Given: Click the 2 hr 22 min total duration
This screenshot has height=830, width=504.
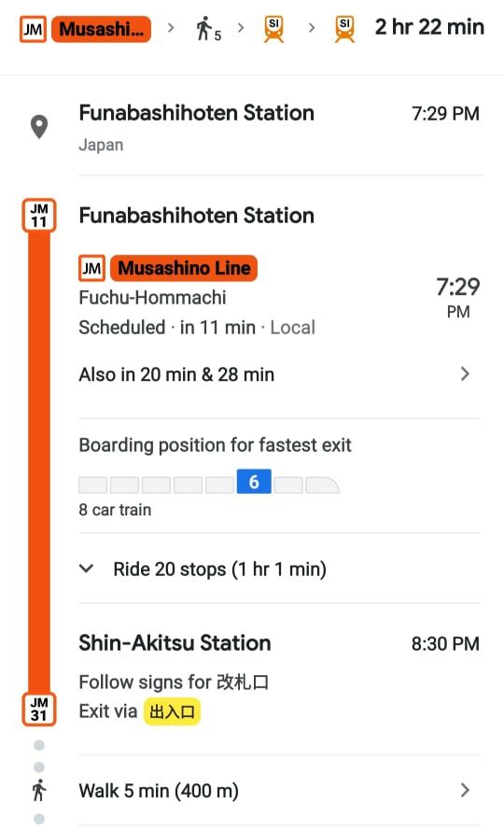Looking at the screenshot, I should click(x=429, y=26).
